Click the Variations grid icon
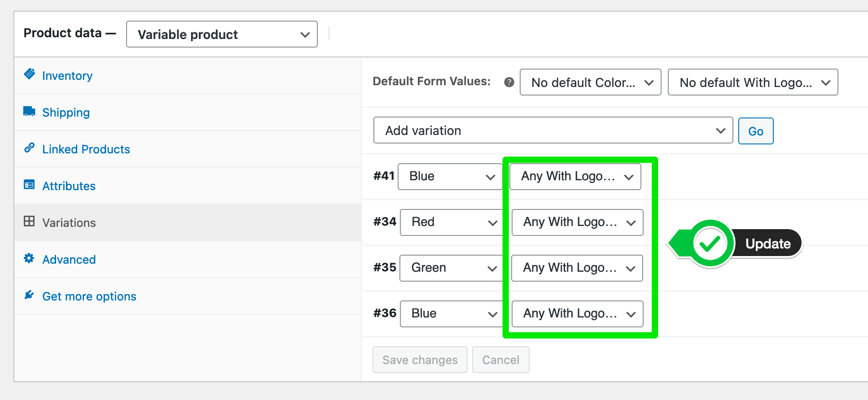Viewport: 868px width, 400px height. coord(29,221)
